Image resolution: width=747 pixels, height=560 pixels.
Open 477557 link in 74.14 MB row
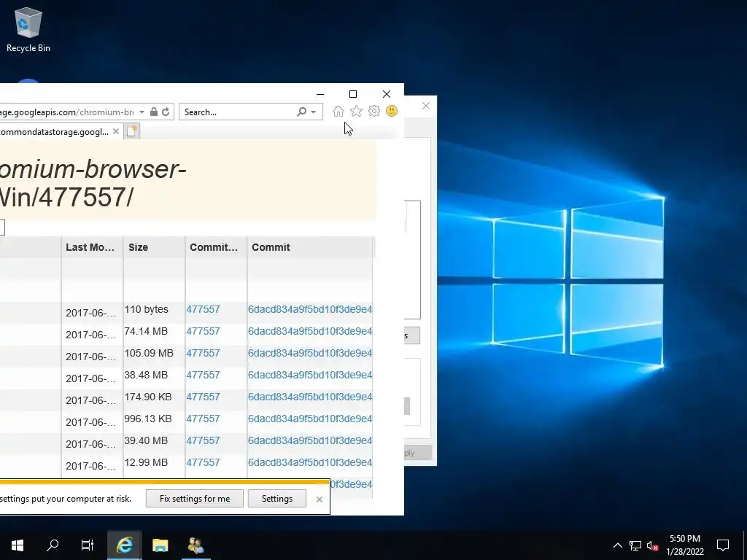[x=203, y=331]
